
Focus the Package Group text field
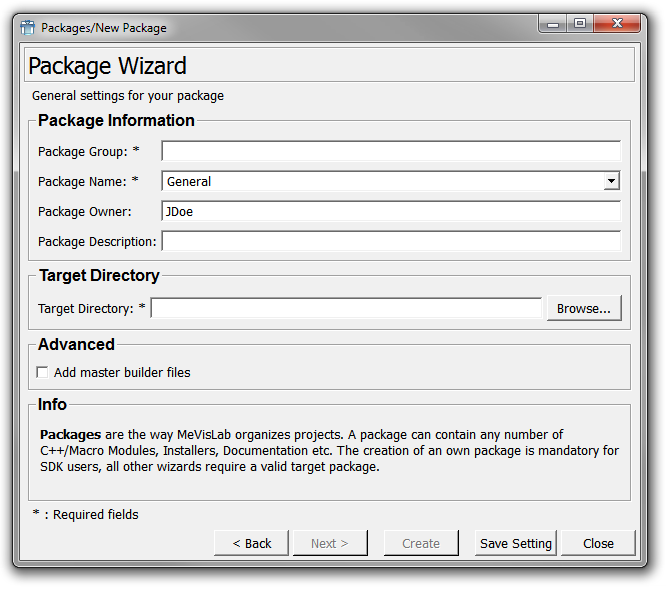click(x=390, y=152)
